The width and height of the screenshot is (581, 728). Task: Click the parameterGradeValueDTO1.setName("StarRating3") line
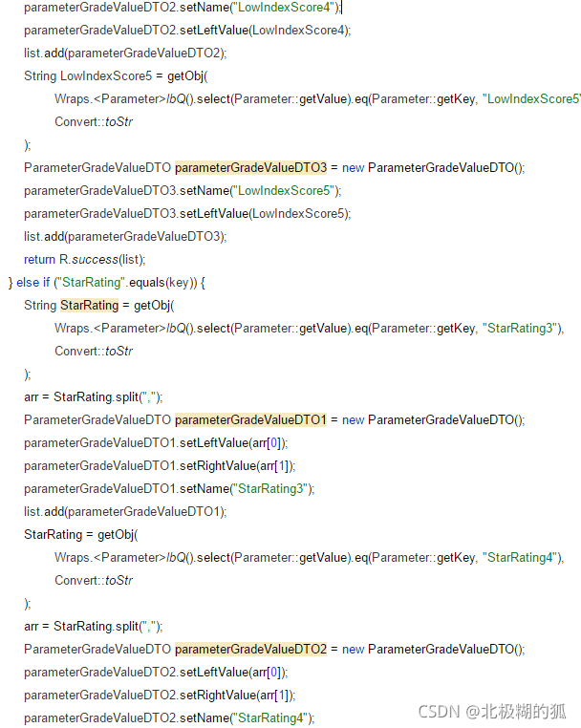169,489
